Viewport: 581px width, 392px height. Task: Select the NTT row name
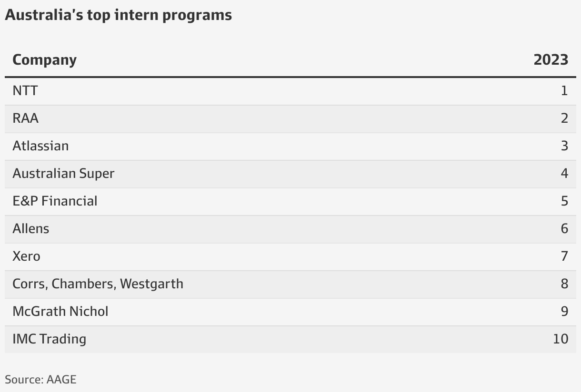[x=25, y=90]
